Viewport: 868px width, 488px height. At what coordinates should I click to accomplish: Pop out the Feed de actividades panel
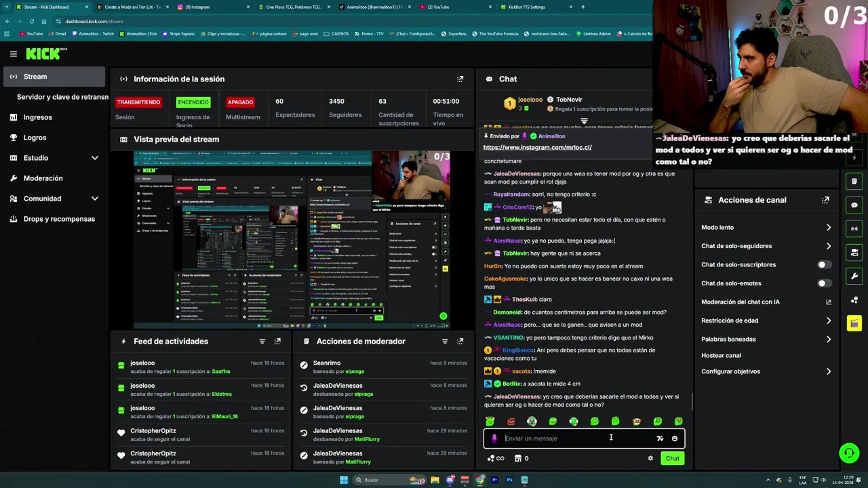[x=277, y=341]
